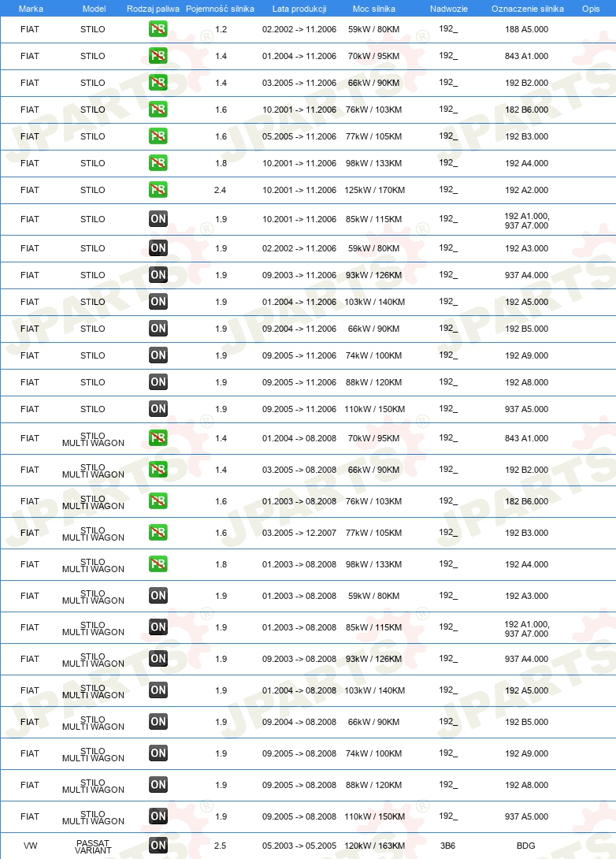This screenshot has width=616, height=859.
Task: Click the 'Marka' column header
Action: 31,9
